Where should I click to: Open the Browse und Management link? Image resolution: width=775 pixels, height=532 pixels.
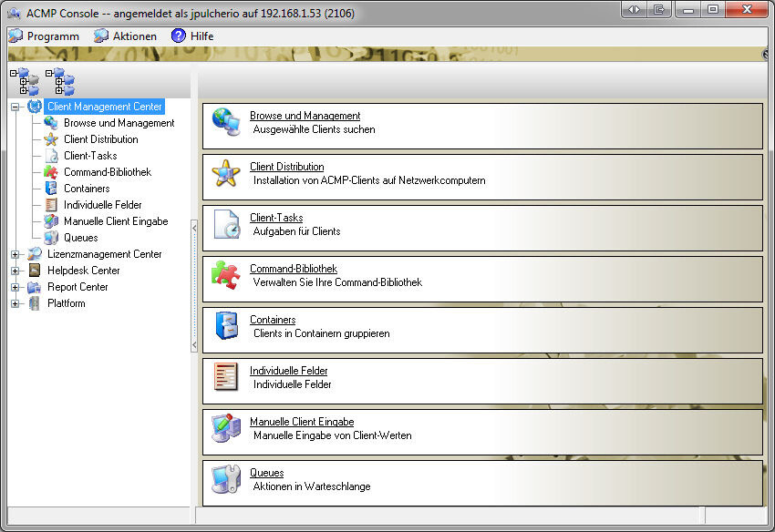click(305, 116)
